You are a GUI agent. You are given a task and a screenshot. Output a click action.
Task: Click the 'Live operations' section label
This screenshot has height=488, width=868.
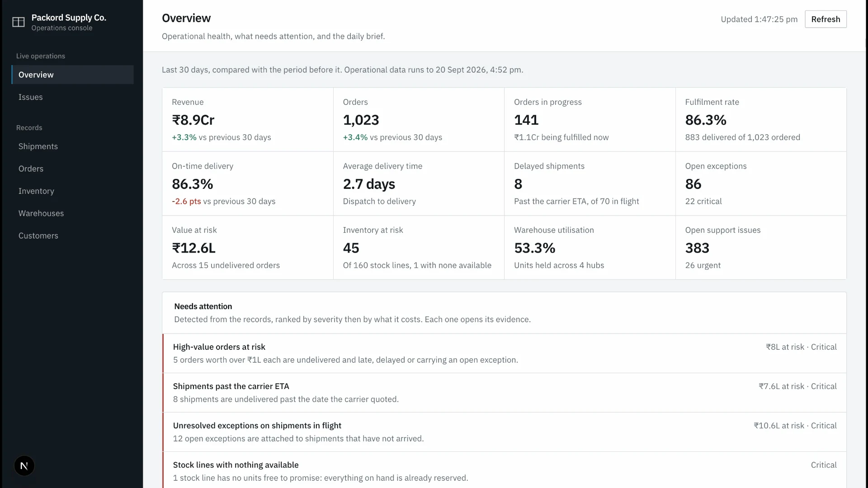[41, 56]
